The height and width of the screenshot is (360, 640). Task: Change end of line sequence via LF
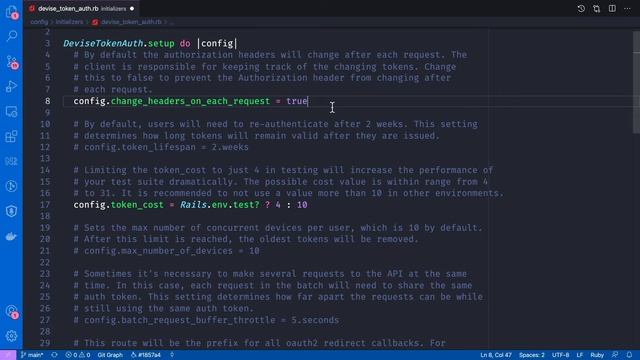580,355
